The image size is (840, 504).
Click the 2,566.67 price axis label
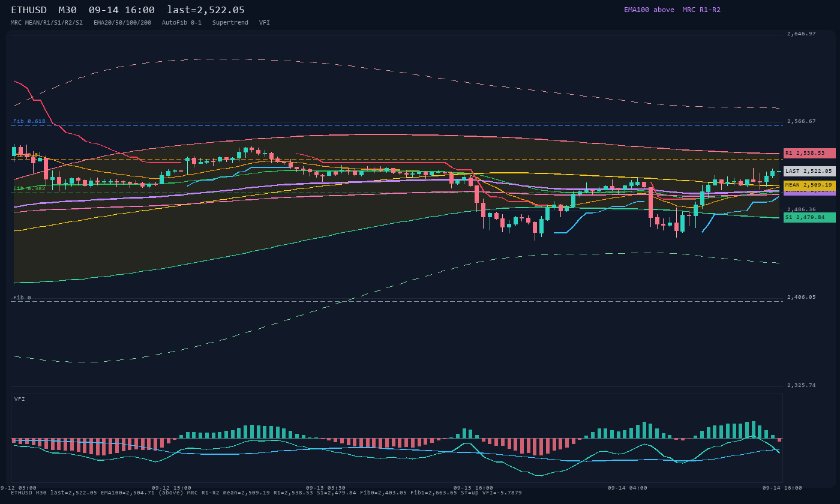[x=802, y=121]
